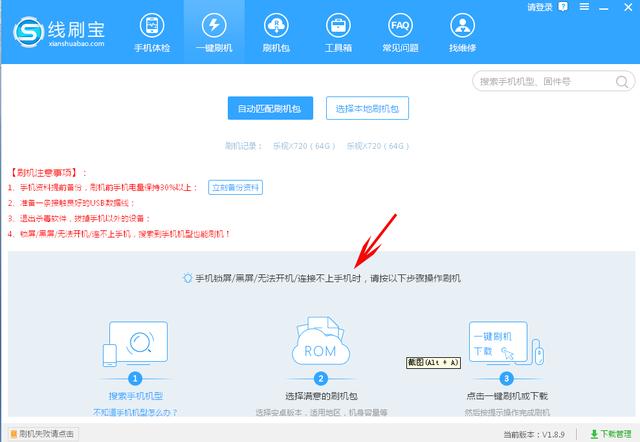Click the 【刷机注意事项】 heading
Image resolution: width=640 pixels, height=442 pixels.
[48, 173]
